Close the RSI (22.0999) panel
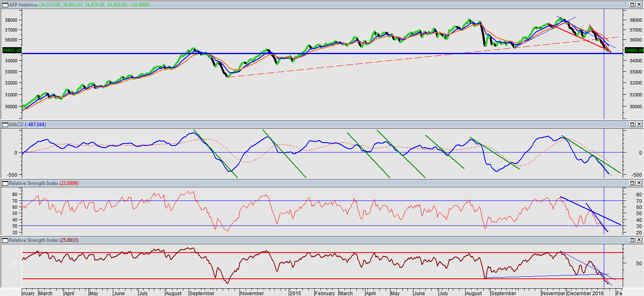The height and width of the screenshot is (296, 644). pos(639,183)
